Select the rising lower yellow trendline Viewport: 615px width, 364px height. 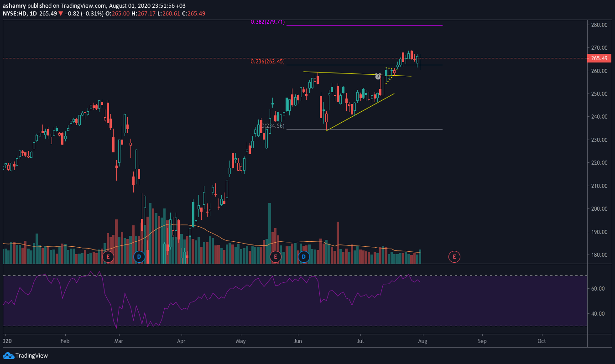point(360,112)
